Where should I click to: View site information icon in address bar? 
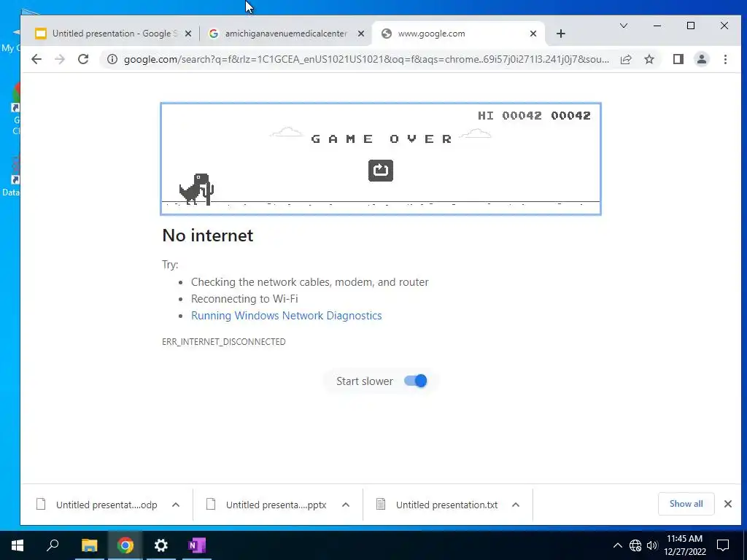tap(112, 59)
